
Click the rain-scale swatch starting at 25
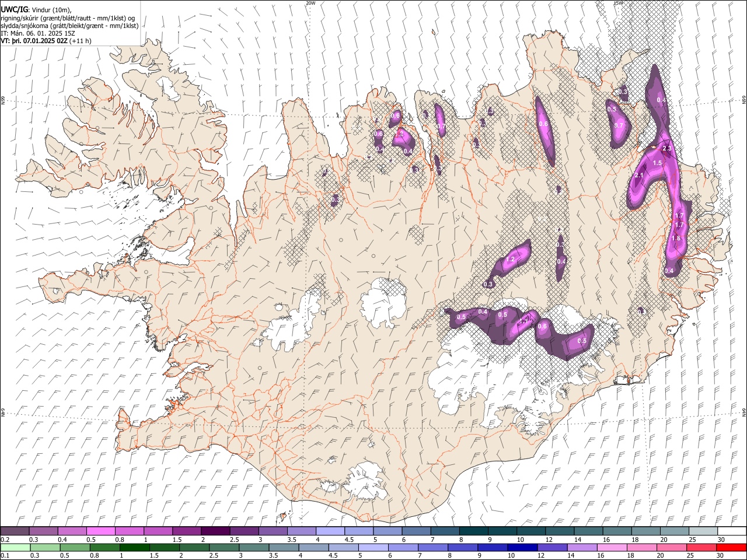(701, 548)
